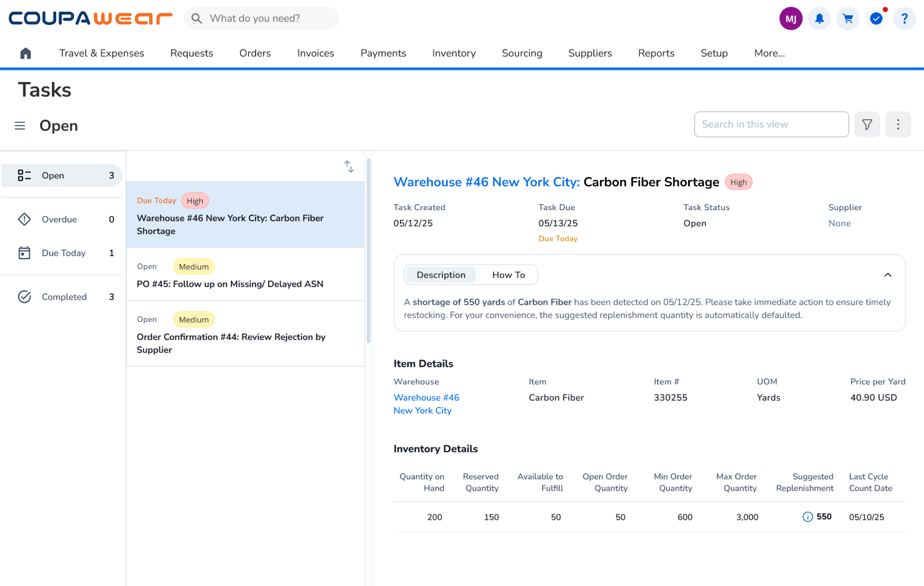
Task: Open the shopping cart icon
Action: tap(848, 19)
